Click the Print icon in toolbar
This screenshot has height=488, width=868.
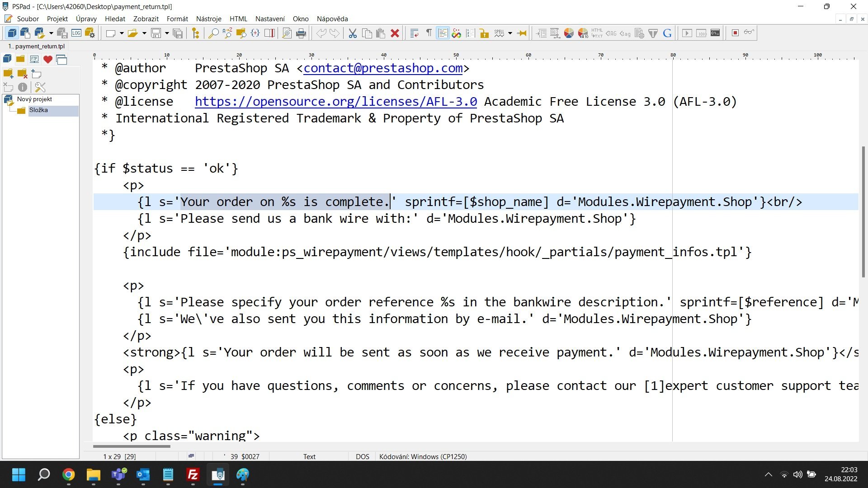click(301, 33)
